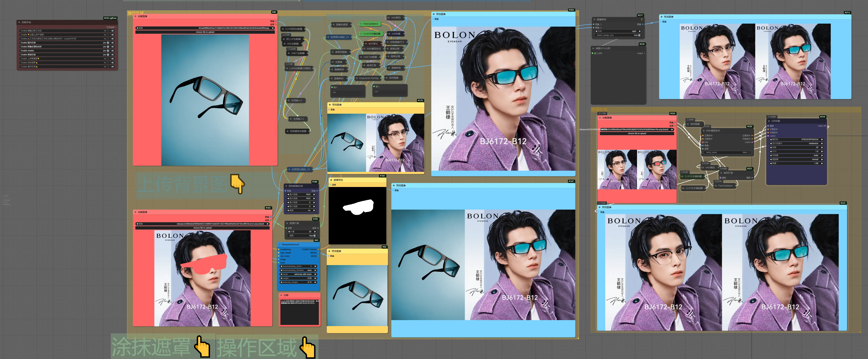This screenshot has height=359, width=868.
Task: Click the 忽略多组 node title bar
Action: (67, 22)
